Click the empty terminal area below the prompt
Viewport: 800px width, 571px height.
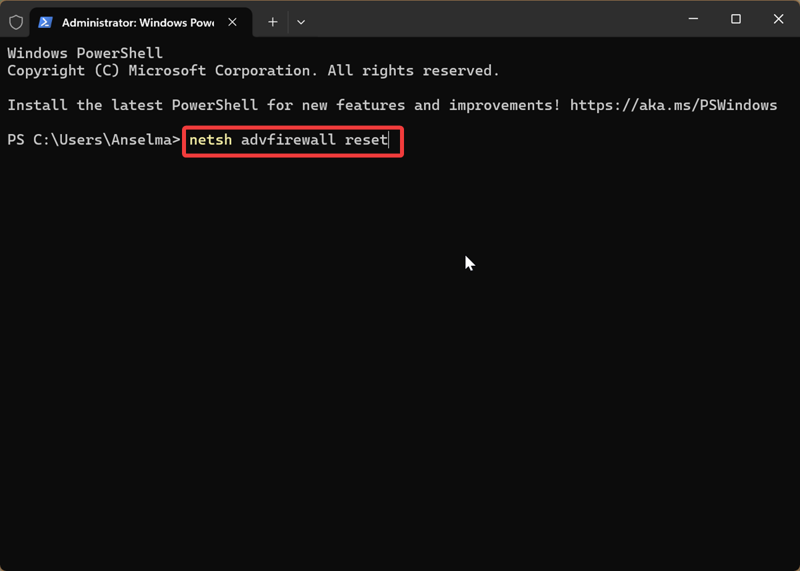tap(400, 380)
